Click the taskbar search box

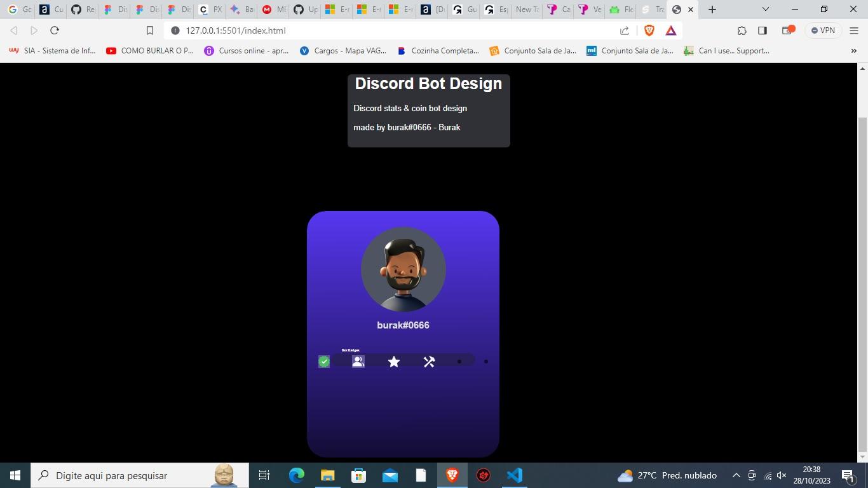[140, 475]
